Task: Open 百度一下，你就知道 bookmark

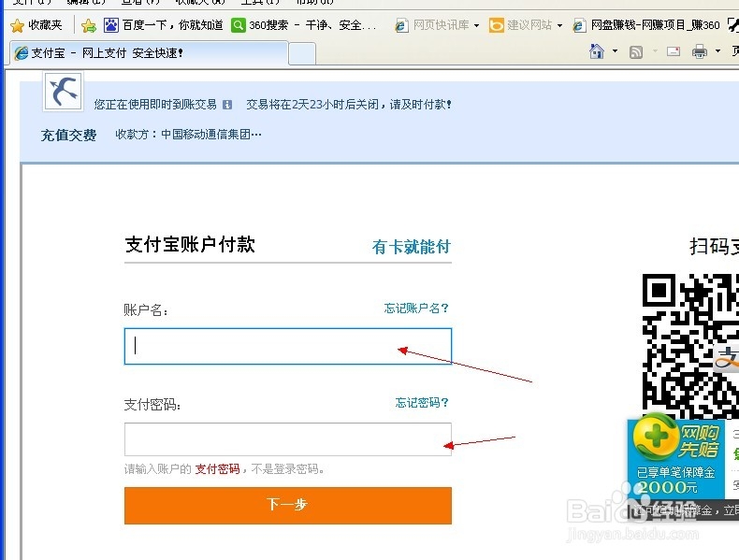Action: point(172,25)
